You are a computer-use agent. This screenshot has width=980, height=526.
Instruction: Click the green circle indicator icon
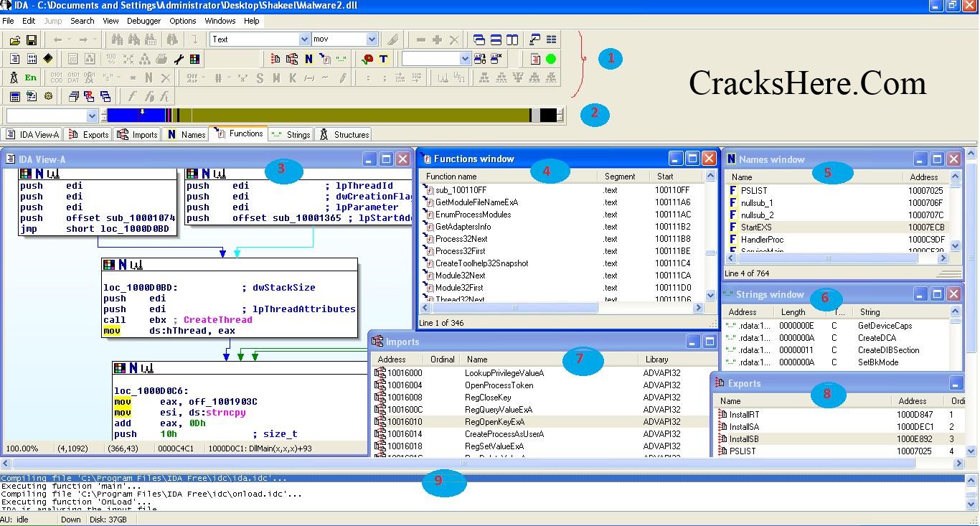[551, 59]
